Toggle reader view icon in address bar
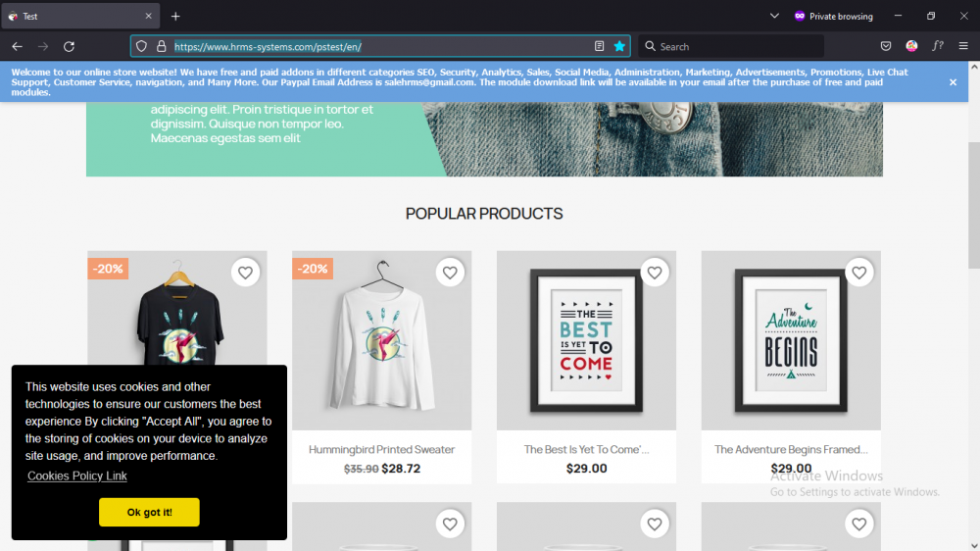Screen dimensions: 980x551 (599, 46)
